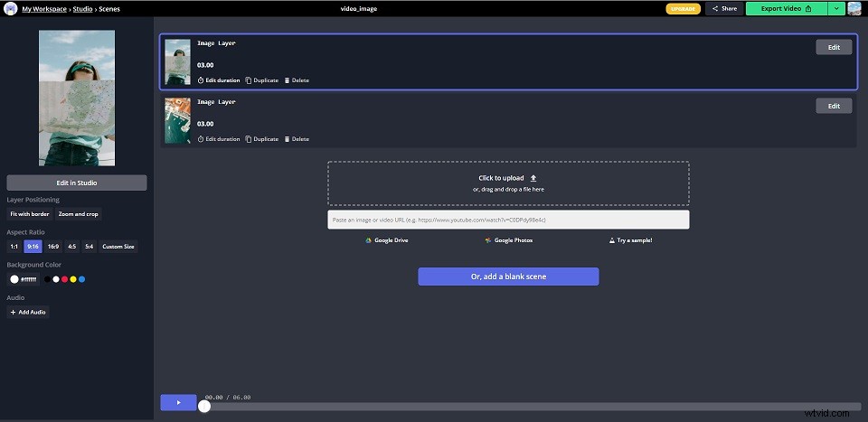Open Google Drive upload option

[387, 240]
